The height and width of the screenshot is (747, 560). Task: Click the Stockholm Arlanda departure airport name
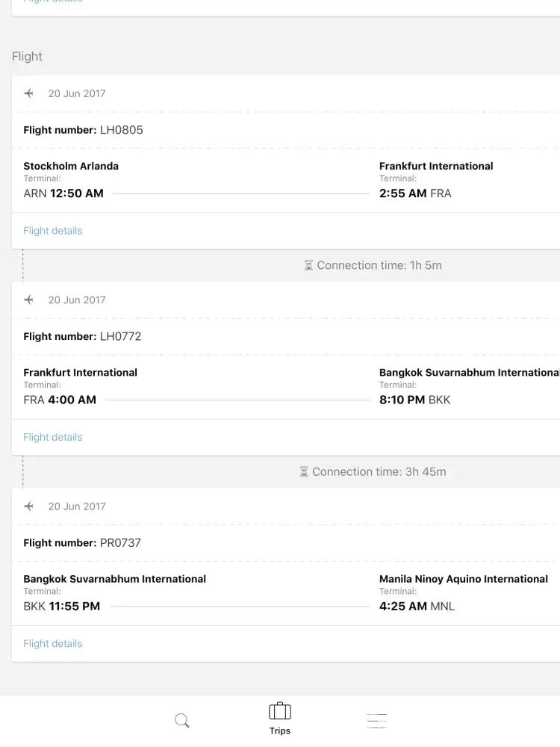click(71, 166)
